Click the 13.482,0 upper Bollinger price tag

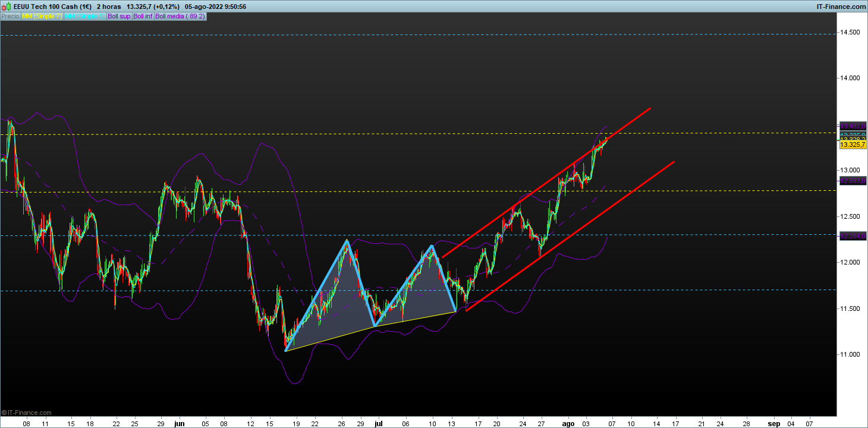click(853, 126)
